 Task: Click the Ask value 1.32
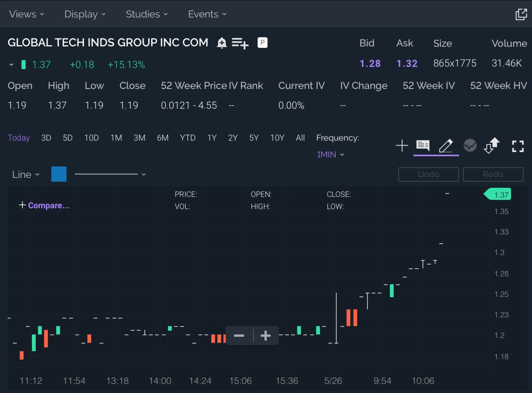point(407,64)
